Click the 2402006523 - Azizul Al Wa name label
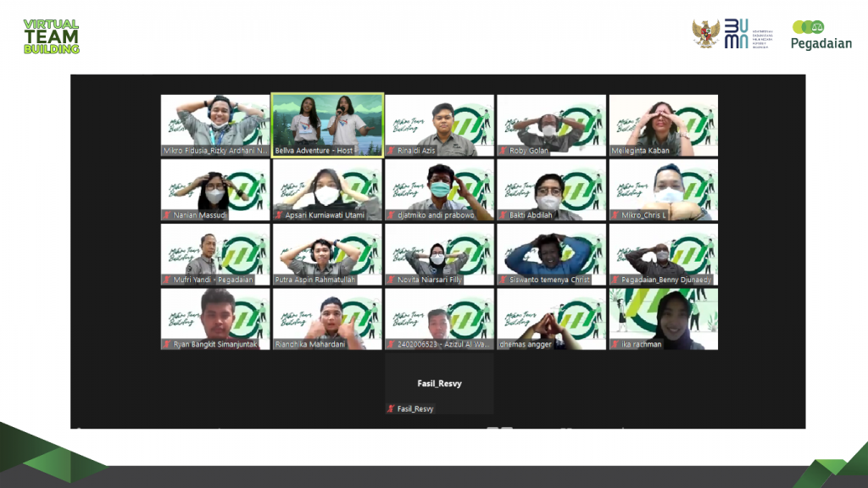 [x=444, y=346]
